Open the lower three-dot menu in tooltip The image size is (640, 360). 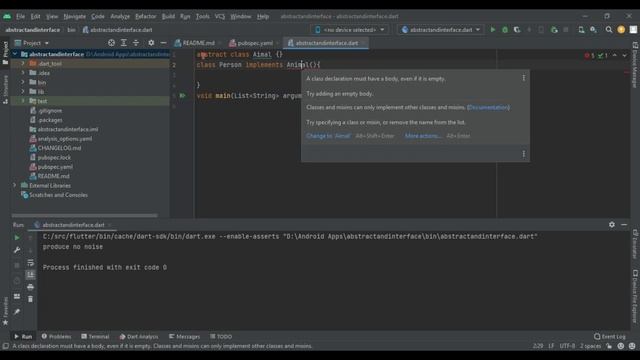[x=524, y=154]
